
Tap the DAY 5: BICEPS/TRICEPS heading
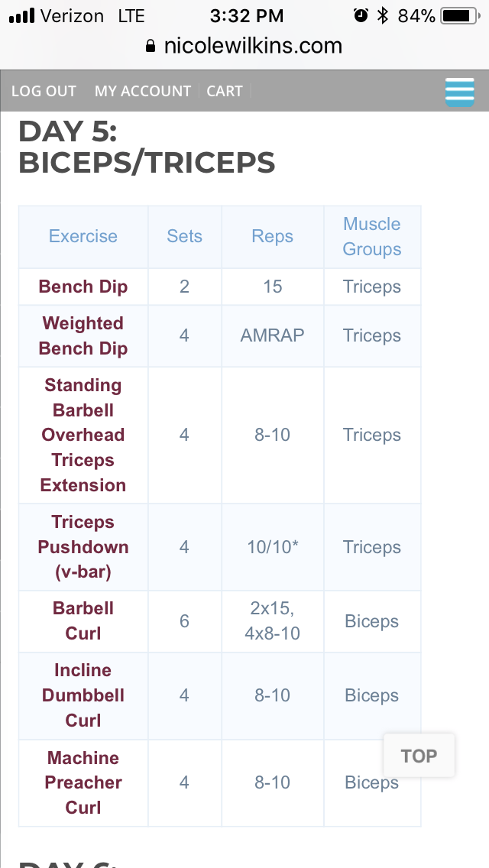(147, 147)
